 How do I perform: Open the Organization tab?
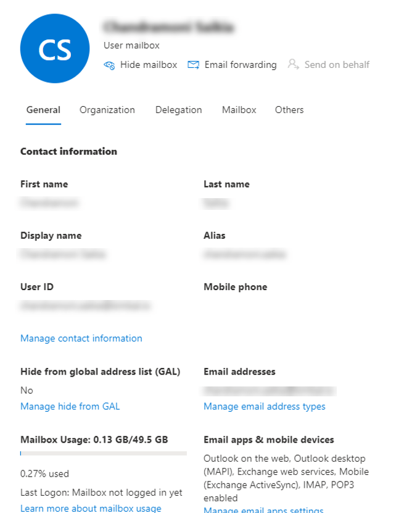point(107,110)
